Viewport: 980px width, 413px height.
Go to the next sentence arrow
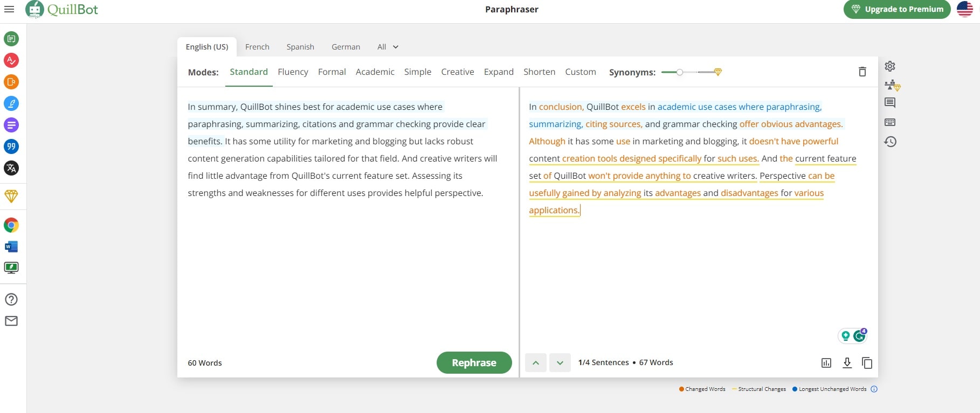point(560,363)
